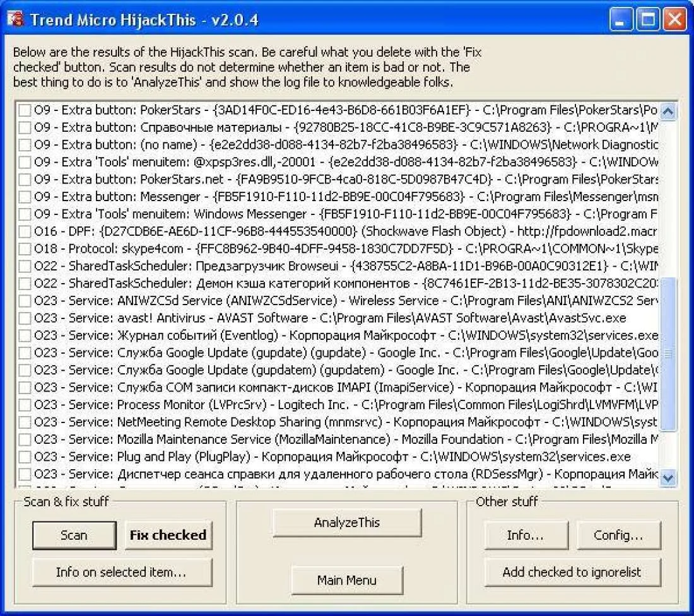This screenshot has height=616, width=694.
Task: Check the Журнал событий (Eventlog) service box
Action: point(25,335)
